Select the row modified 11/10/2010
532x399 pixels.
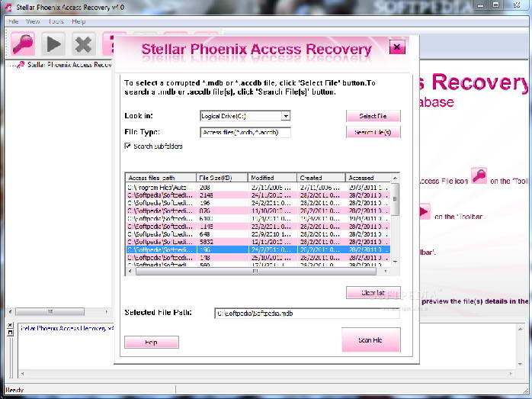coord(258,211)
